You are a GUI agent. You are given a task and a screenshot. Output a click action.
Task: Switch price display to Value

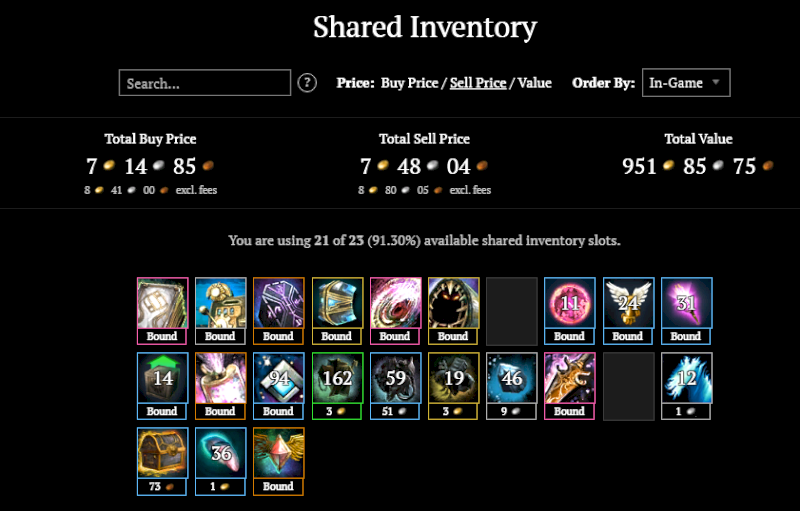point(534,83)
